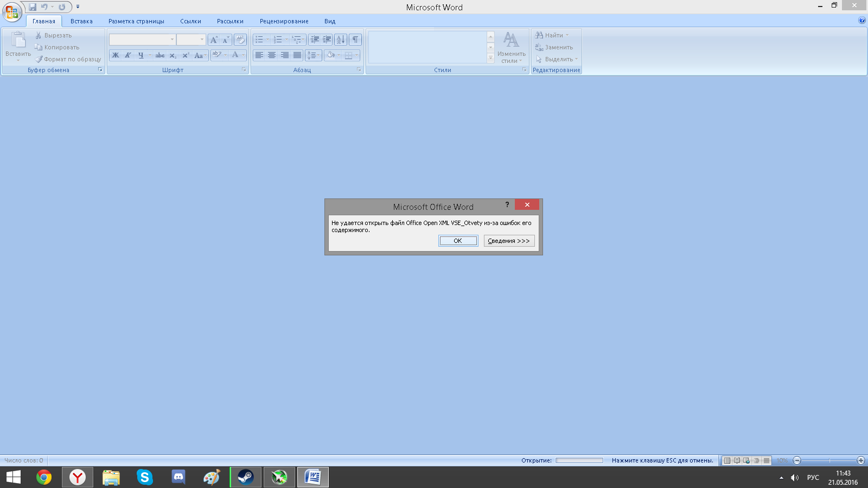Screen dimensions: 868x488
Task: Click the Word help question icon
Action: 862,21
